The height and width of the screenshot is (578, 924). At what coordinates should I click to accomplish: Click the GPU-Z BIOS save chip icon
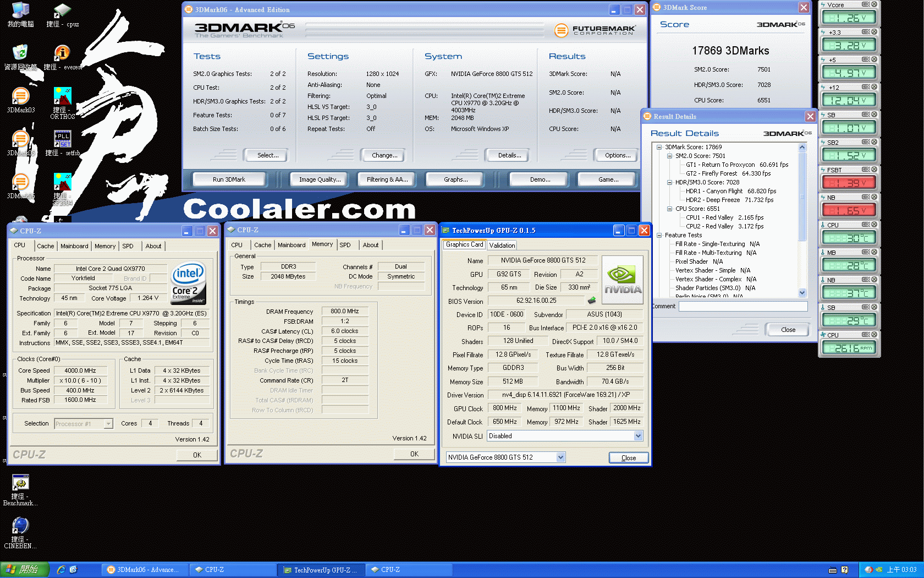click(x=592, y=301)
